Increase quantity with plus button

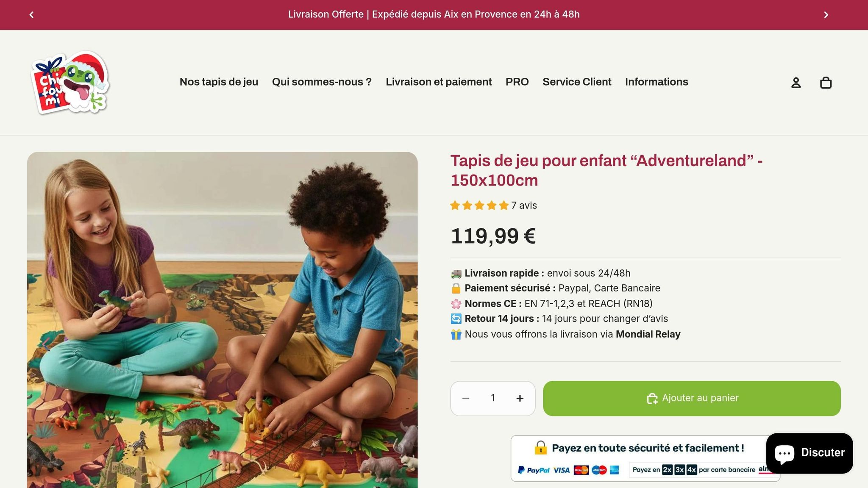(520, 398)
